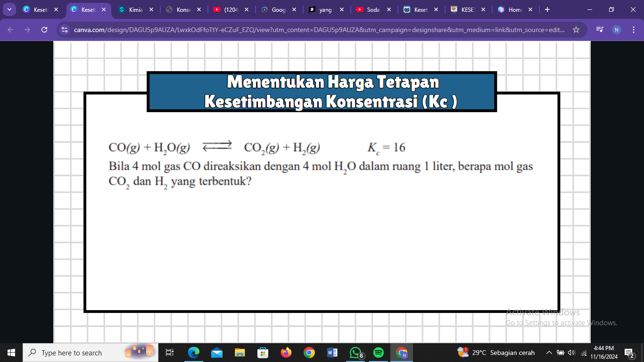Close the Kimia tab
Screen dimensions: 644x362
tap(151, 9)
